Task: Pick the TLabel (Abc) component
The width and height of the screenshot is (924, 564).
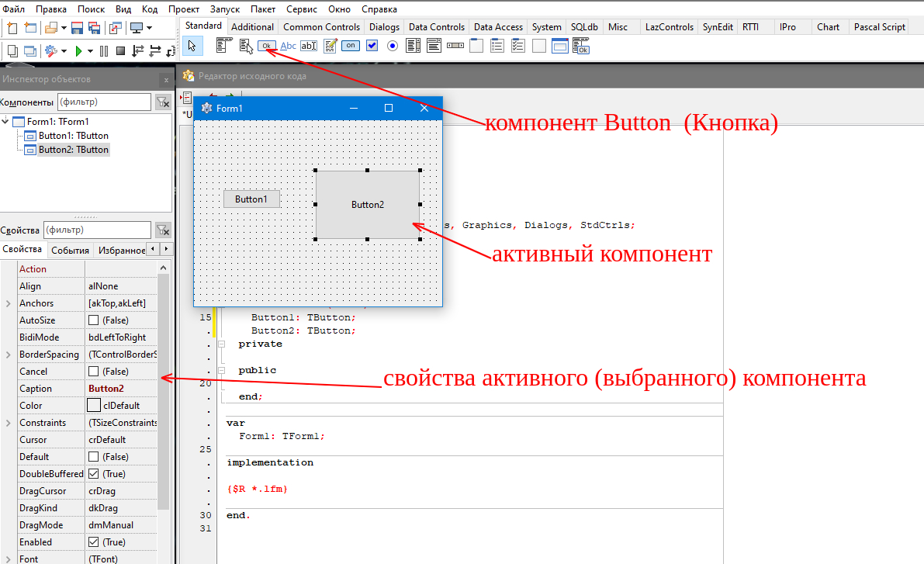Action: 288,46
